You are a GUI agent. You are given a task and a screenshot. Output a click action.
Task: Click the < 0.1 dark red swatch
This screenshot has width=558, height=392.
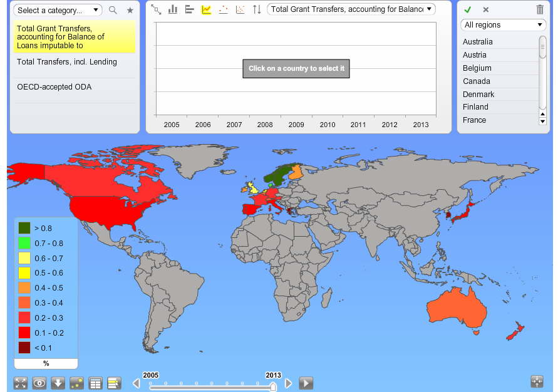(24, 348)
